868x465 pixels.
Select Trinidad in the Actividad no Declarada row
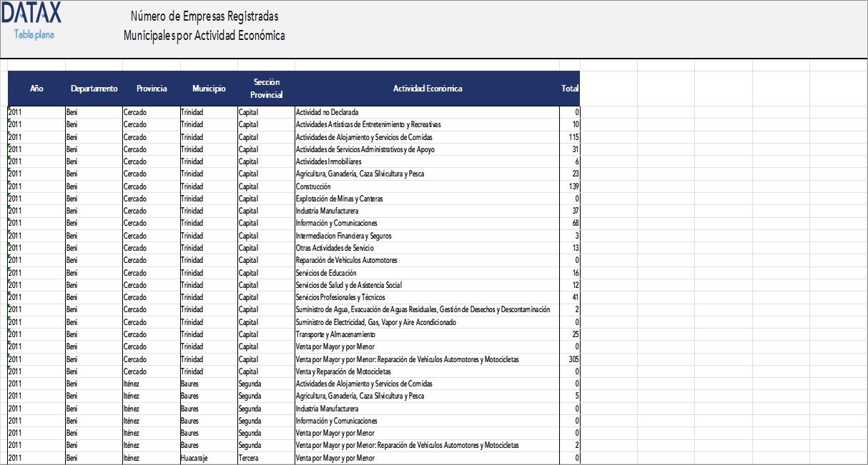click(x=209, y=112)
